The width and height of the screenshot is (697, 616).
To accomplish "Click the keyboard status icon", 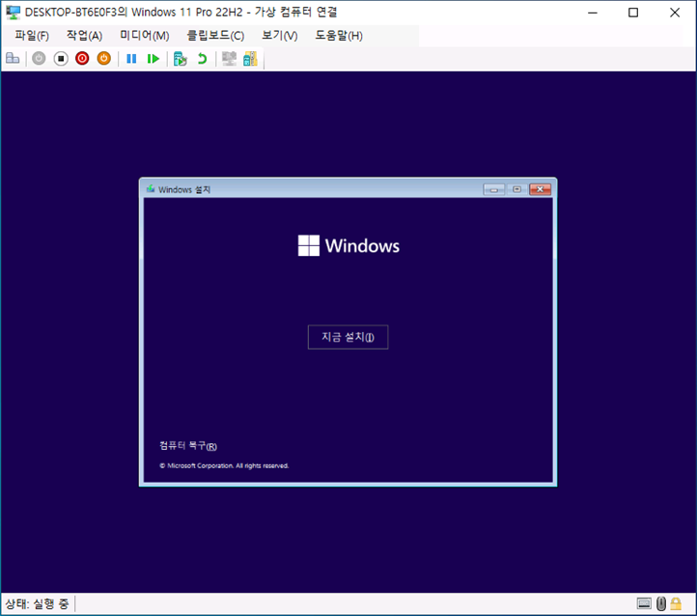I will (644, 603).
